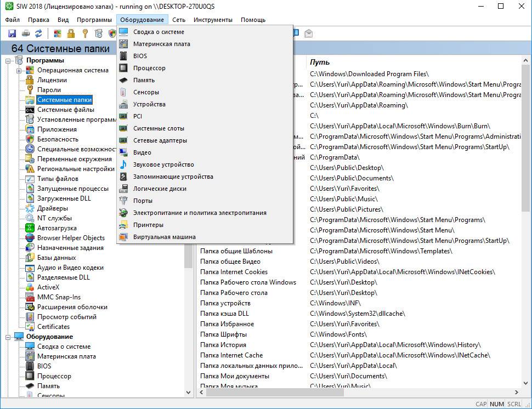Select Базы данных tree item
Viewport: 532px width, 409px height.
56,258
